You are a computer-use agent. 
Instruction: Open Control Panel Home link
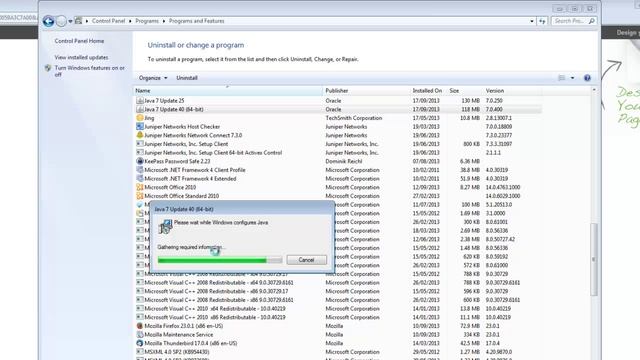[x=79, y=41]
